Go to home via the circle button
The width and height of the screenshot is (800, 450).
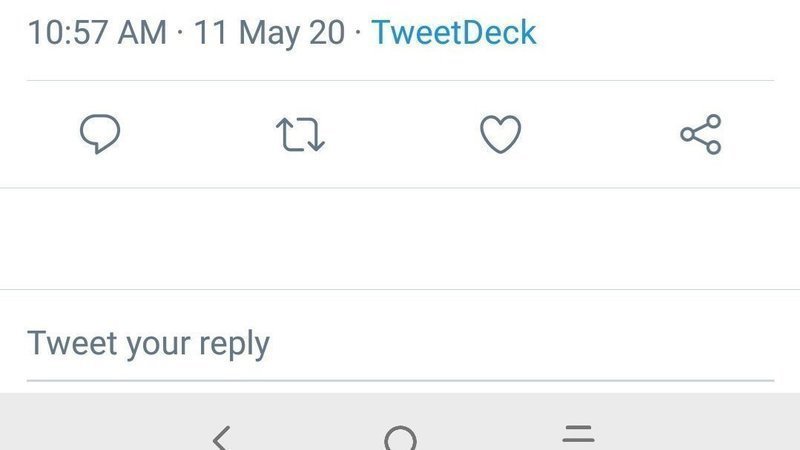click(400, 439)
